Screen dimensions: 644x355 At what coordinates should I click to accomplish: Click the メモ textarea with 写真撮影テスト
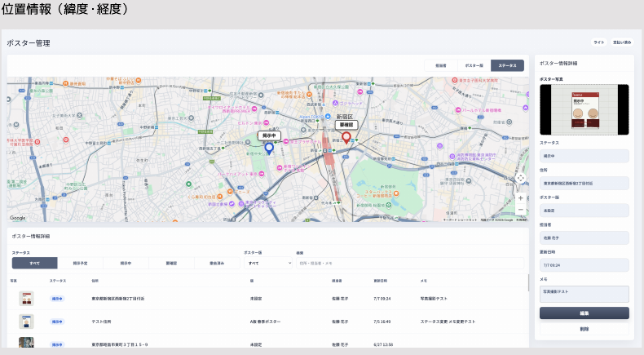pyautogui.click(x=584, y=295)
